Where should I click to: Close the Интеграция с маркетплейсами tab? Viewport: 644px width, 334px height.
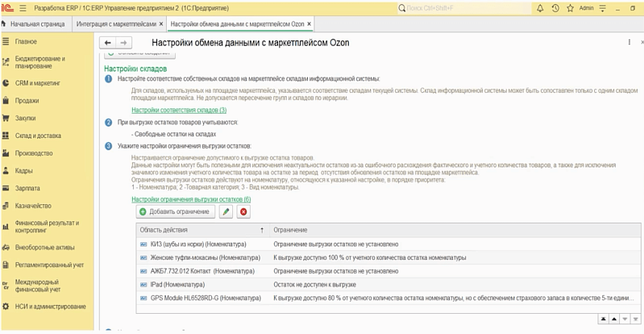click(x=161, y=24)
